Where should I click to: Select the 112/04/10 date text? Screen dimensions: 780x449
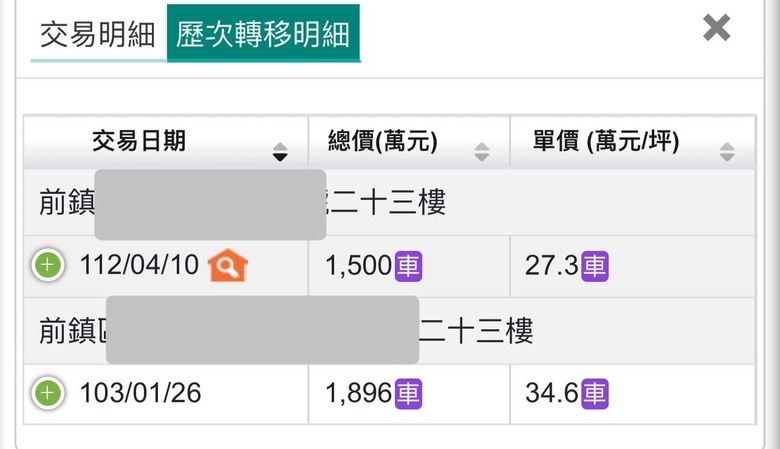click(x=139, y=265)
